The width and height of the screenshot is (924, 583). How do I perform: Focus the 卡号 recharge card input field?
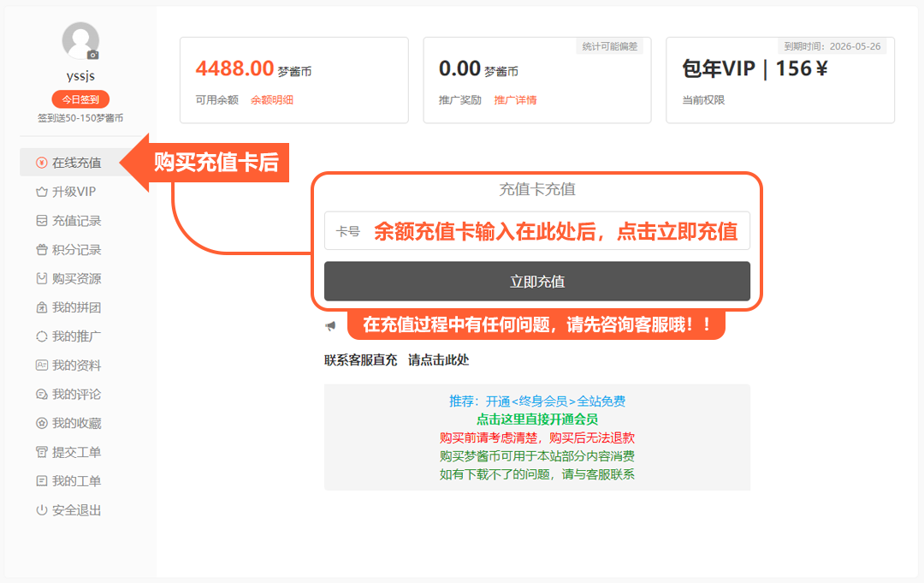tap(556, 231)
